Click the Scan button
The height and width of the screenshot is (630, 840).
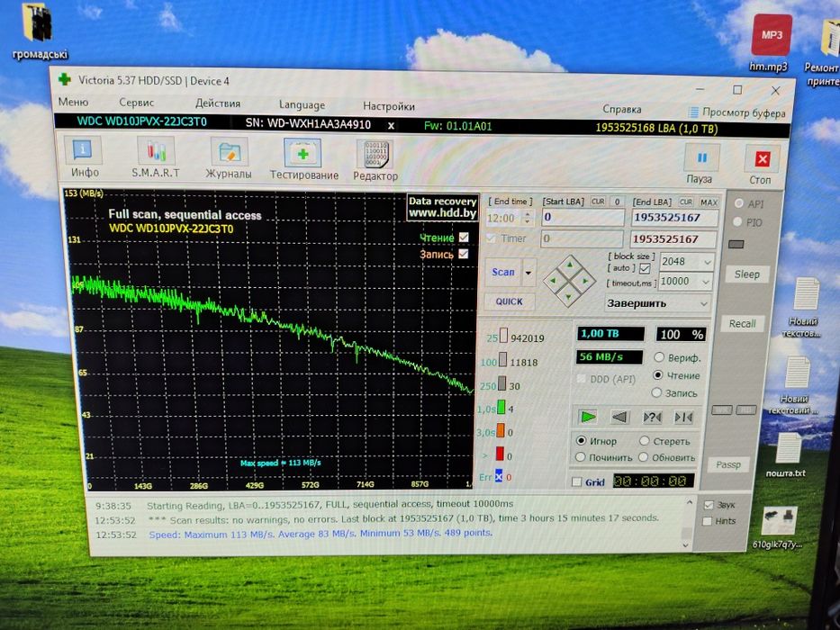click(503, 272)
